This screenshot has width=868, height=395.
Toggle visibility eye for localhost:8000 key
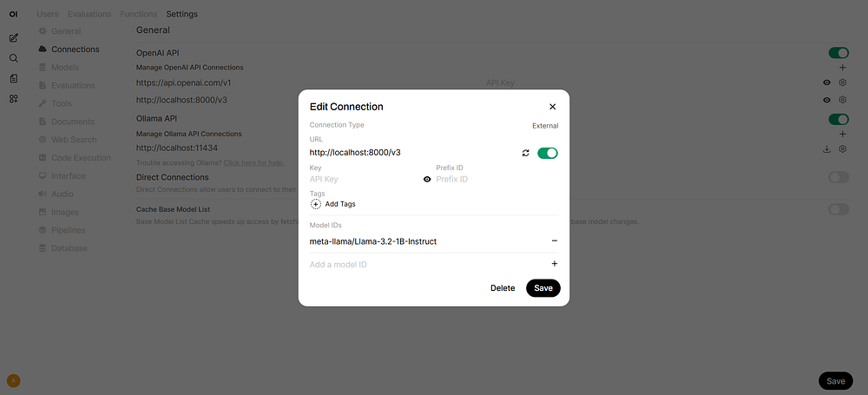(826, 100)
